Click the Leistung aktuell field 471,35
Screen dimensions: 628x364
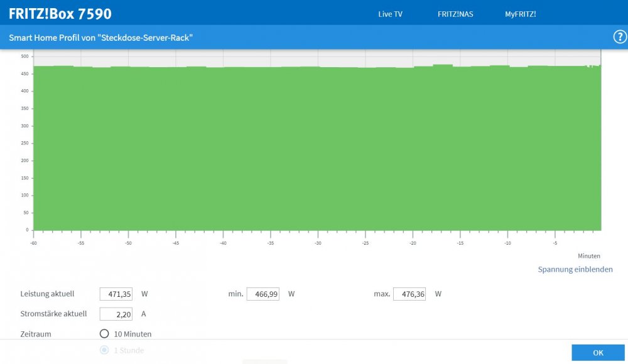pos(116,294)
